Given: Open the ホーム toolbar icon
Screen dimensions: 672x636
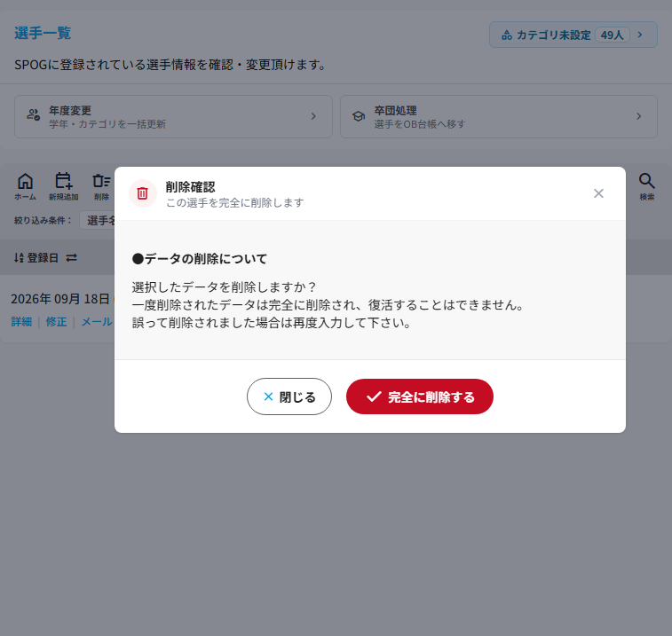Looking at the screenshot, I should 25,187.
